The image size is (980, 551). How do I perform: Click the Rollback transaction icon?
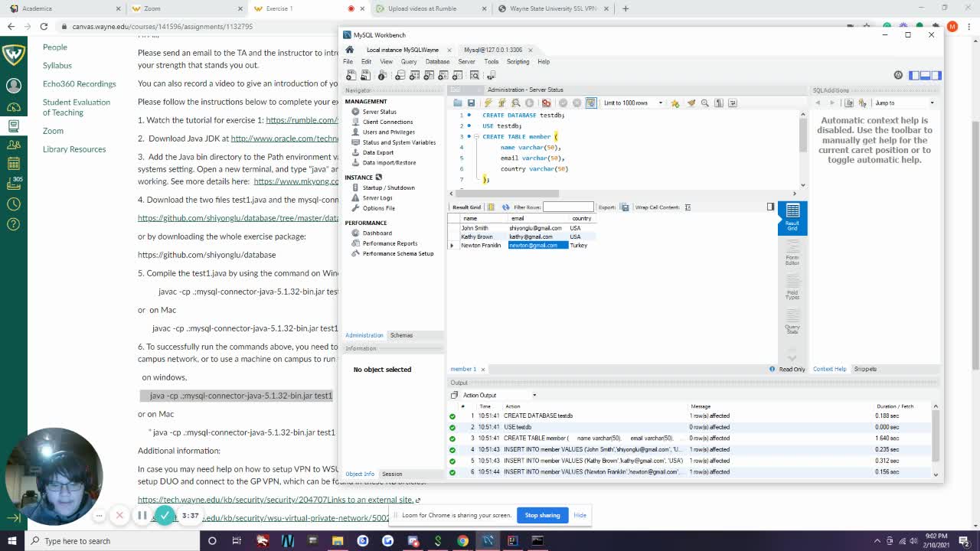(577, 103)
